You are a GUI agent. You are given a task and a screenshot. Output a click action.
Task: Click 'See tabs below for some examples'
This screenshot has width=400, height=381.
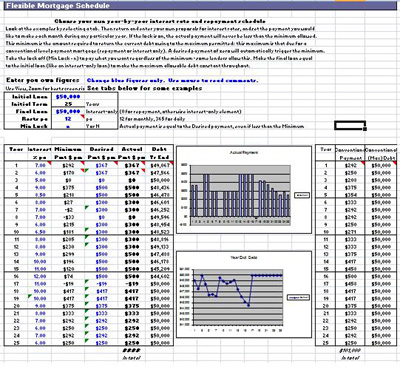point(144,88)
